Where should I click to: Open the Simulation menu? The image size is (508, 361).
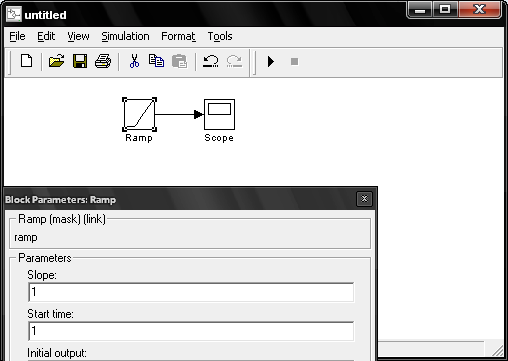125,36
